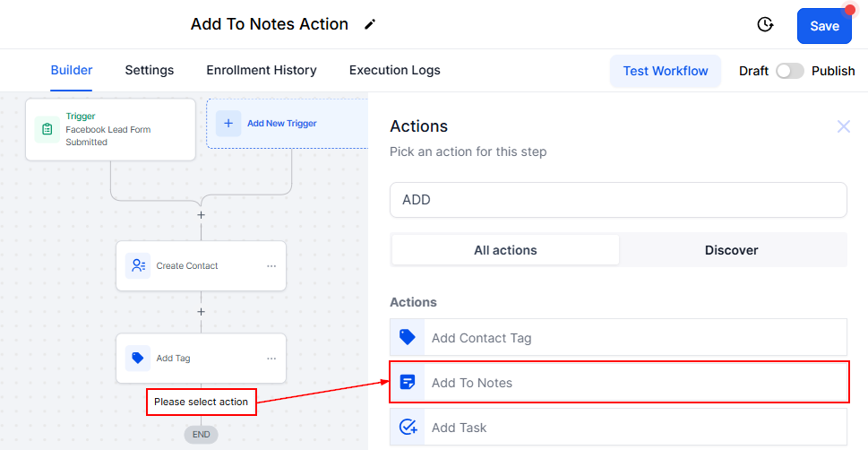868x450 pixels.
Task: Click the action search field containing ADD
Action: 618,200
